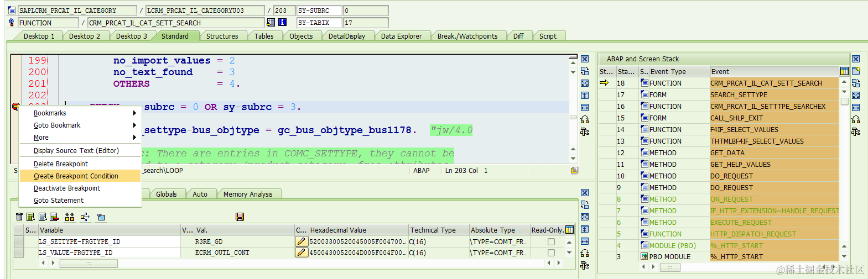Switch to the Globals variables tab
Screen dimensions: 868x279
tap(166, 194)
